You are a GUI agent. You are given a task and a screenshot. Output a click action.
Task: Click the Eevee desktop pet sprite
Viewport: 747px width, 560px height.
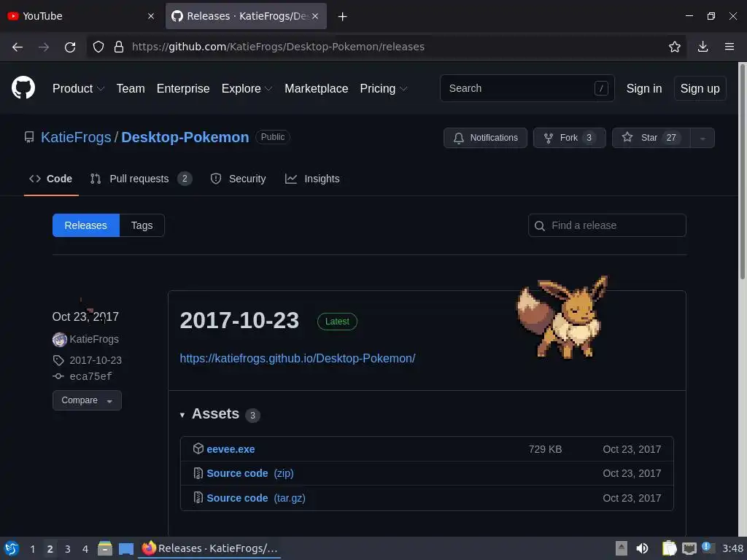click(x=562, y=318)
